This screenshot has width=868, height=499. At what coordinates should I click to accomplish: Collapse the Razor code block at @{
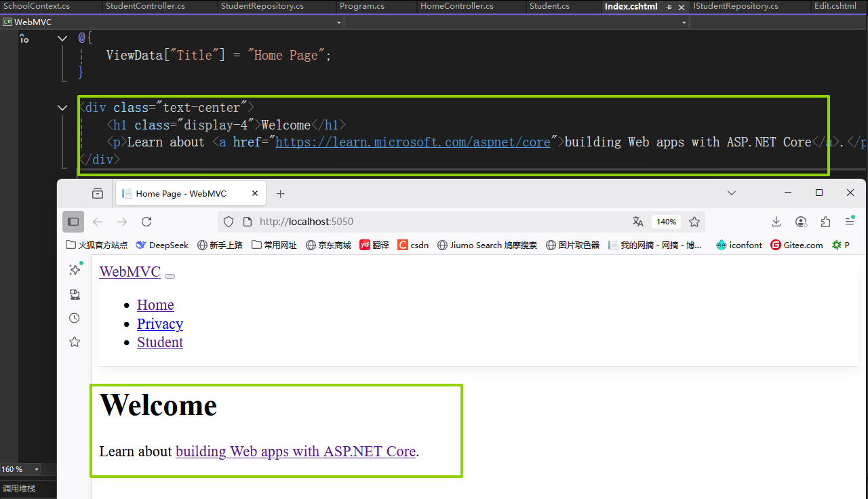pos(62,39)
